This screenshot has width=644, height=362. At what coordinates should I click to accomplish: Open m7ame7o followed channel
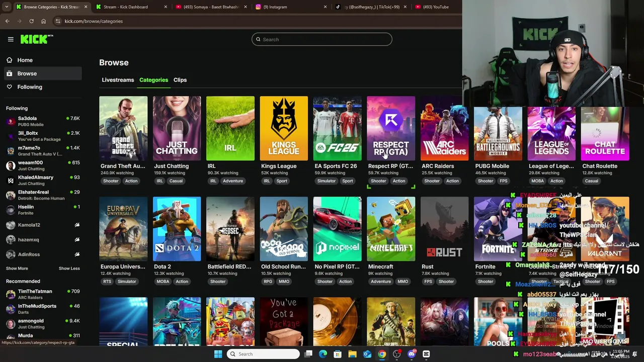pyautogui.click(x=43, y=151)
